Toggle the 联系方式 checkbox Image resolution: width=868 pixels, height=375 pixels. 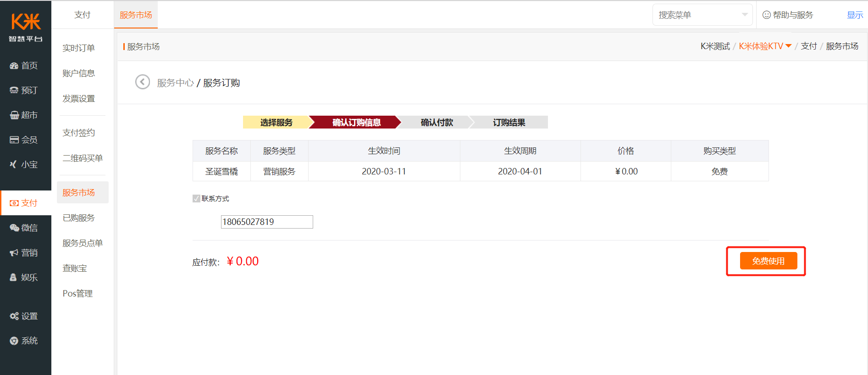click(x=196, y=199)
